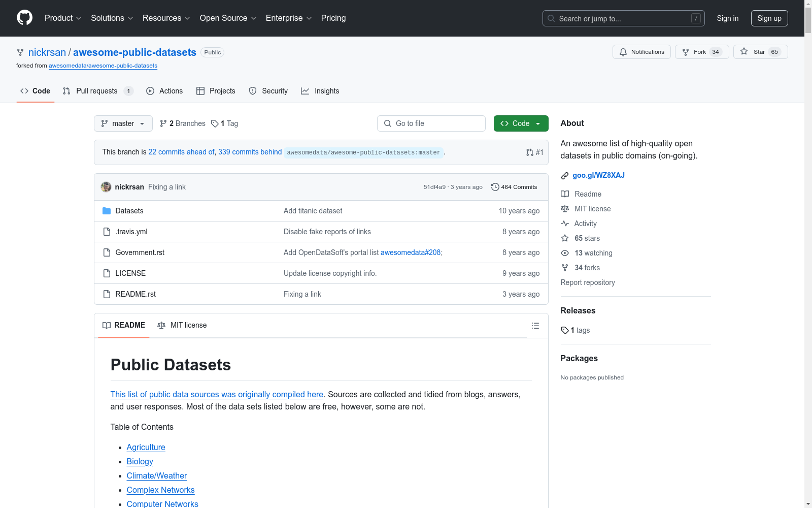Open the awesome-public-datasets repository title link

(x=134, y=52)
